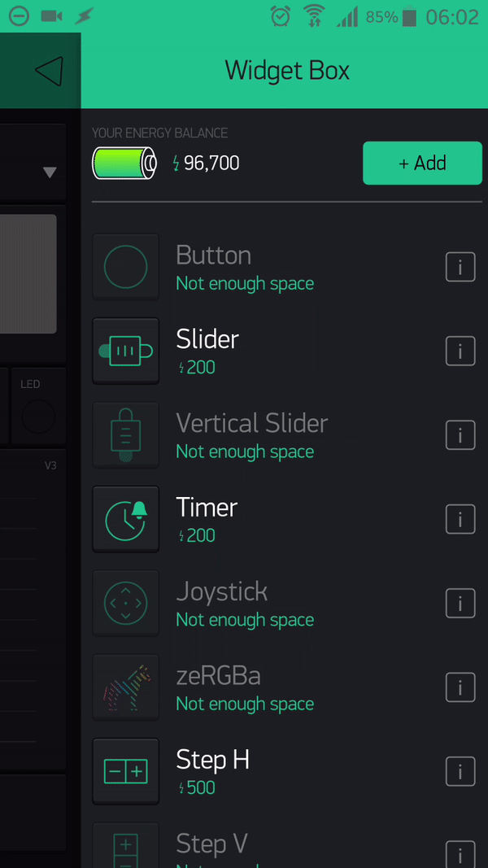Open info for the Step H widget
Image resolution: width=488 pixels, height=868 pixels.
[x=460, y=771]
